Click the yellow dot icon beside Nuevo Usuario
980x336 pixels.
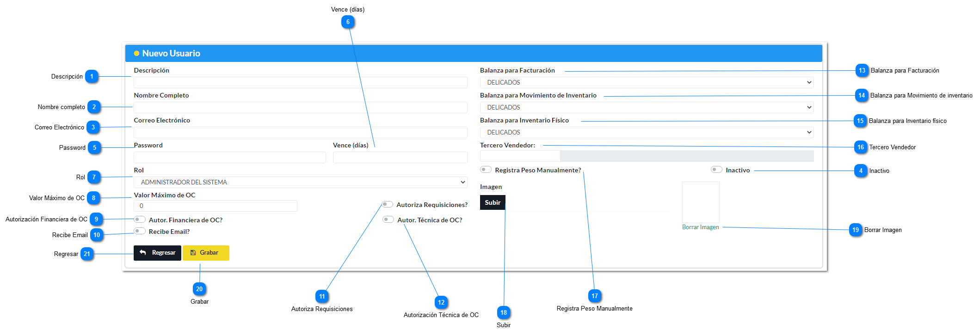point(136,54)
